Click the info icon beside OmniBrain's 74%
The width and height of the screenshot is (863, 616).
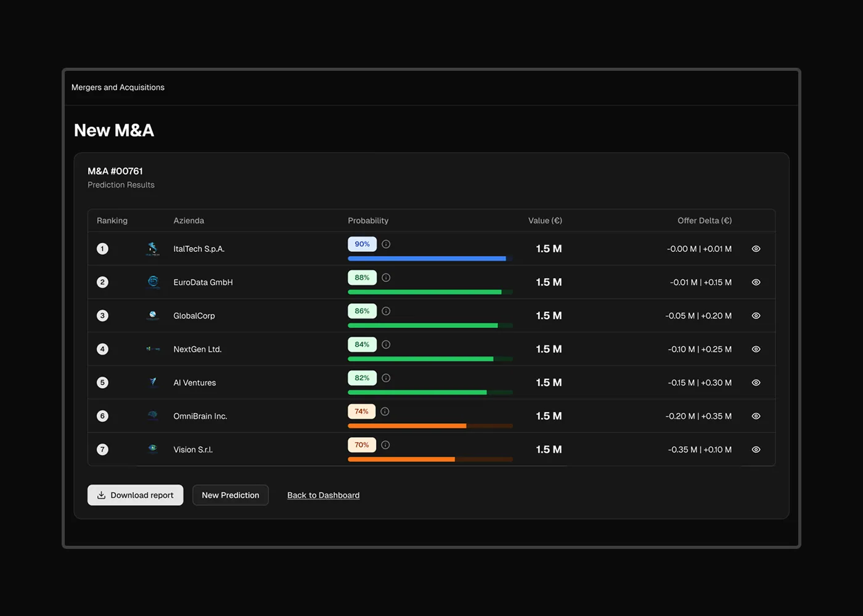[x=385, y=411]
